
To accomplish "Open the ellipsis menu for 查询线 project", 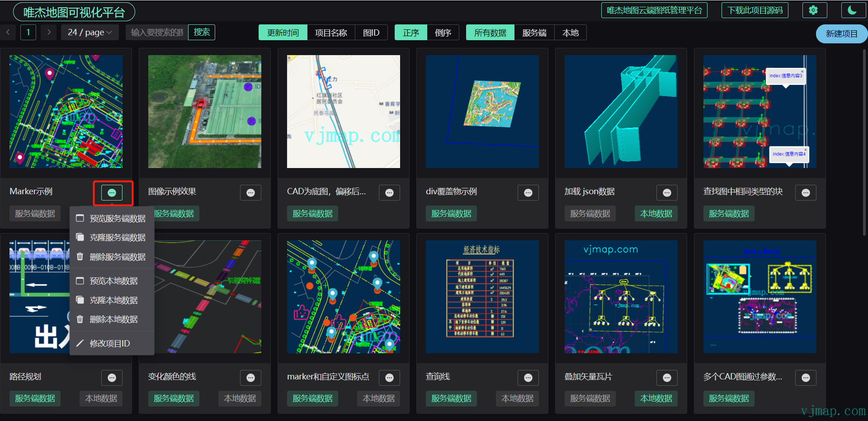I will [528, 378].
